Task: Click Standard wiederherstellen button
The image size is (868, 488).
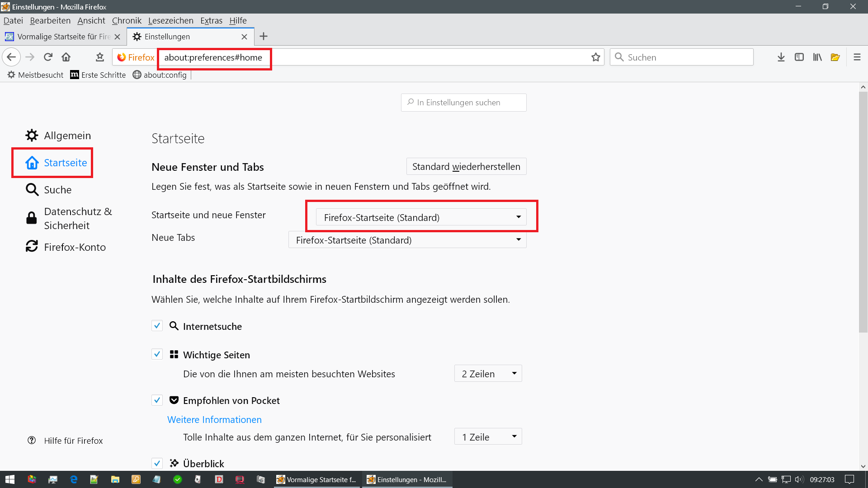Action: point(466,166)
